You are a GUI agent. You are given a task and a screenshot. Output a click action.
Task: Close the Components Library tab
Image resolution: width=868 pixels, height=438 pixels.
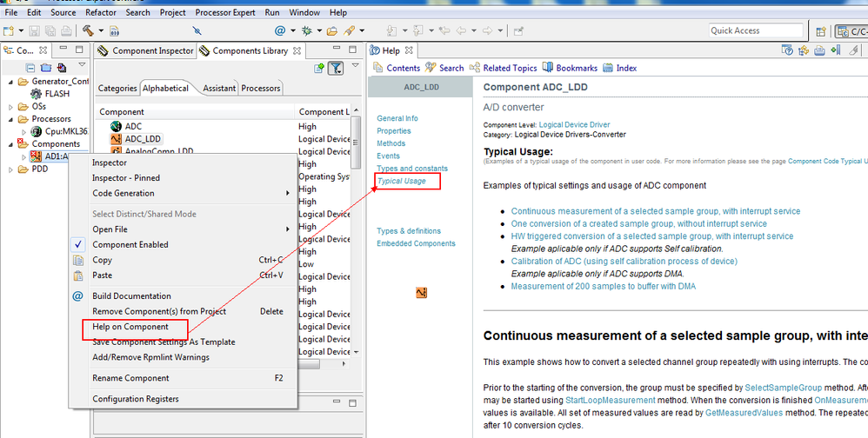(x=297, y=51)
